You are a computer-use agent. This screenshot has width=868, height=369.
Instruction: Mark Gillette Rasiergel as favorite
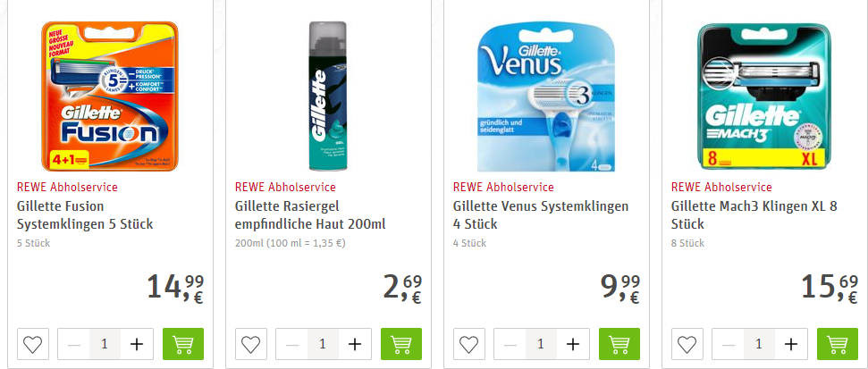(251, 344)
